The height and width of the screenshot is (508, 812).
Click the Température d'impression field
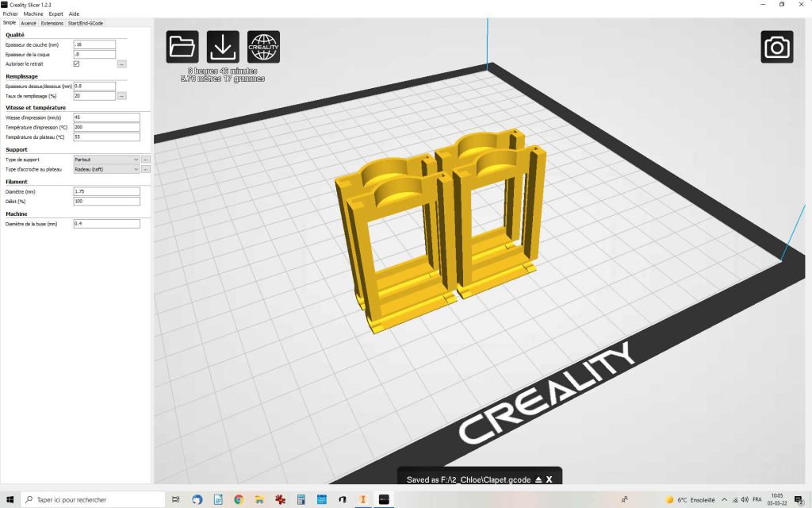[107, 127]
